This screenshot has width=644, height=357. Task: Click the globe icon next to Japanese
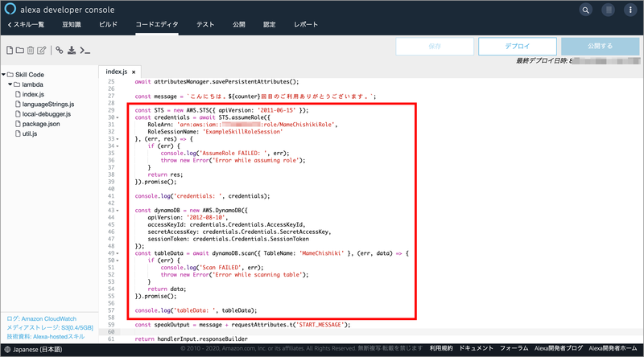[x=7, y=350]
